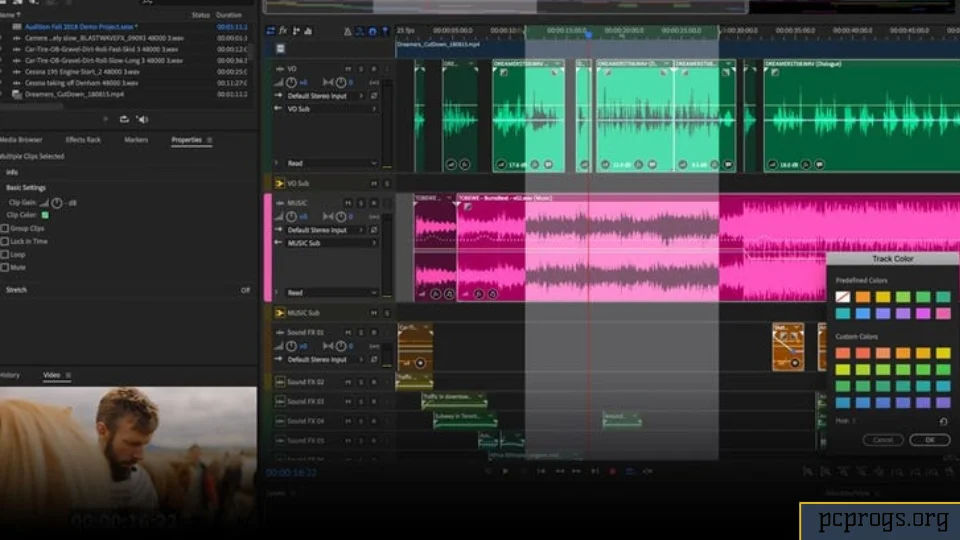This screenshot has height=540, width=960.
Task: Select the Cessna taking off Denham file
Action: tap(81, 83)
